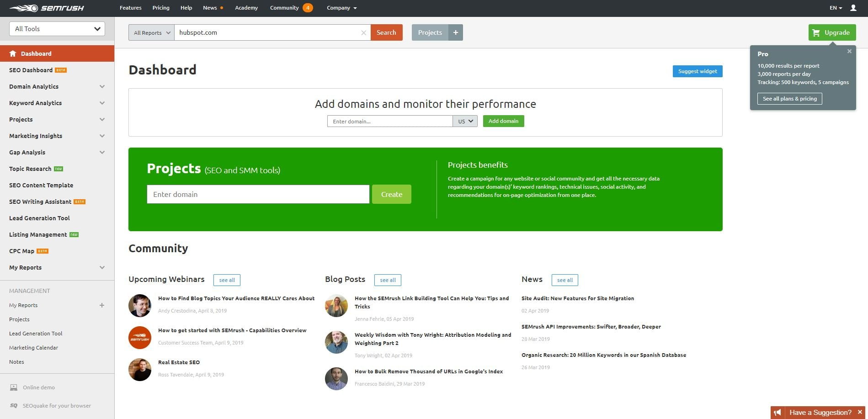Click the megaphone suggestion icon
Viewport: 868px width, 419px height.
pos(777,413)
